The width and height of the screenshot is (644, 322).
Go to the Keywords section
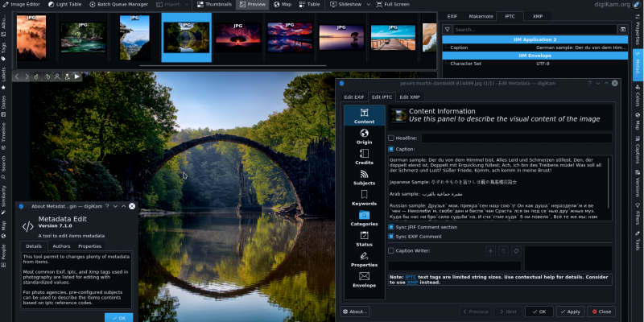pyautogui.click(x=364, y=198)
